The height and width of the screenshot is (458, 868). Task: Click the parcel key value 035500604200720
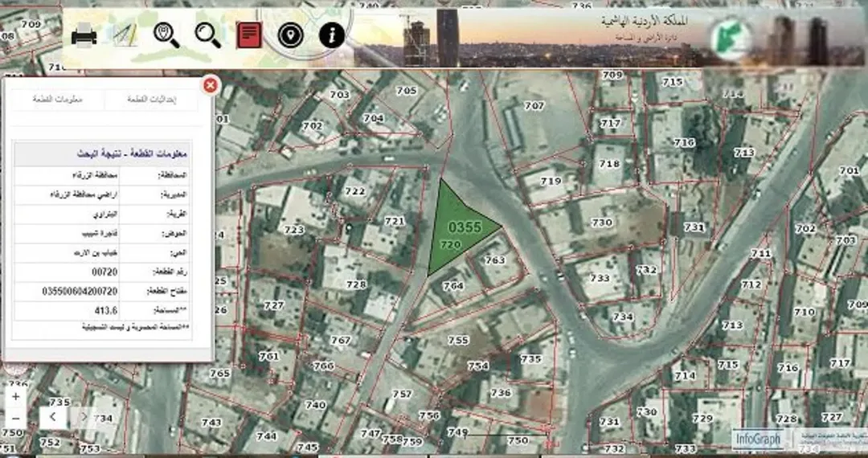[80, 291]
